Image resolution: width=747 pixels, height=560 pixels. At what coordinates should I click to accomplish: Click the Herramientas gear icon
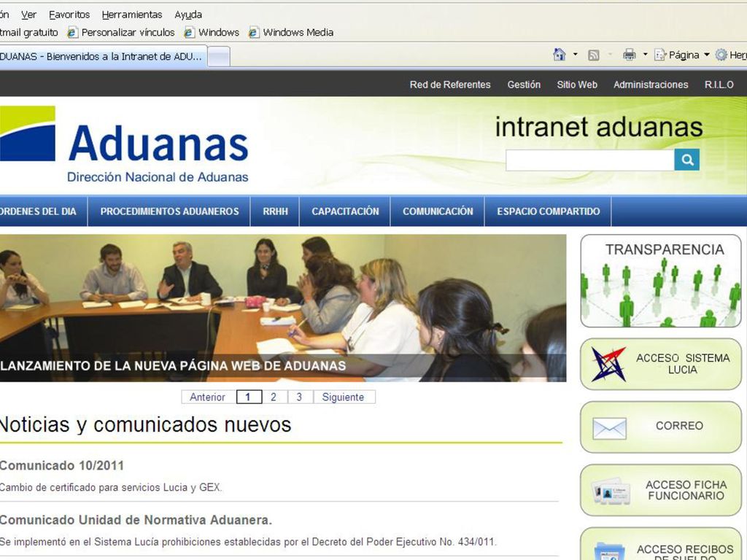pos(721,55)
